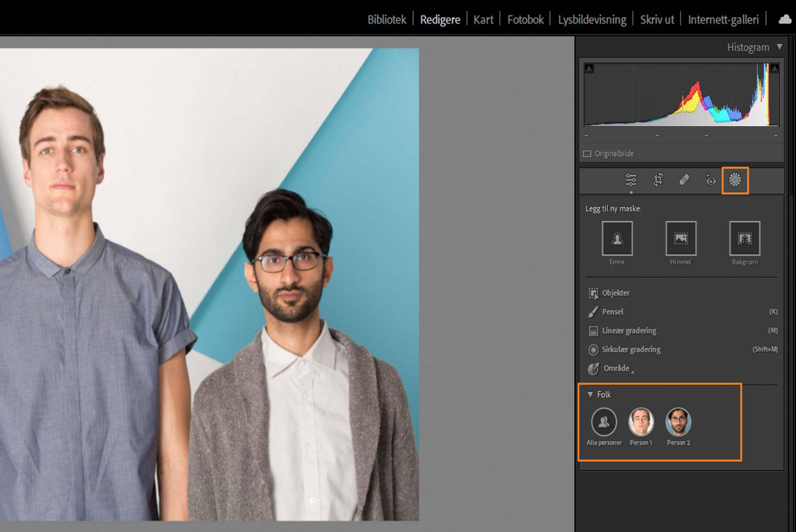The image size is (796, 532).
Task: Add a Bakgrunn background mask
Action: click(x=745, y=238)
